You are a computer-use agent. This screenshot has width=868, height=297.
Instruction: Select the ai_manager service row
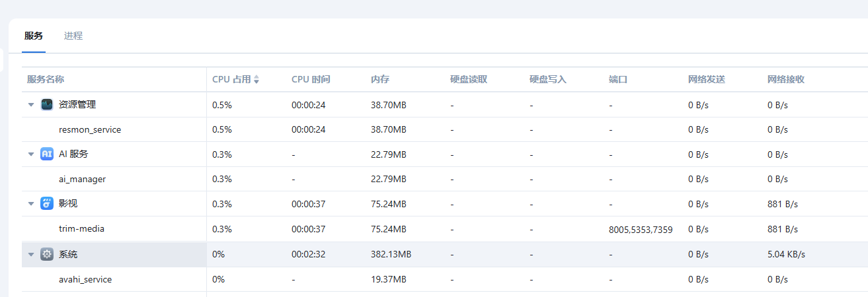coord(82,179)
